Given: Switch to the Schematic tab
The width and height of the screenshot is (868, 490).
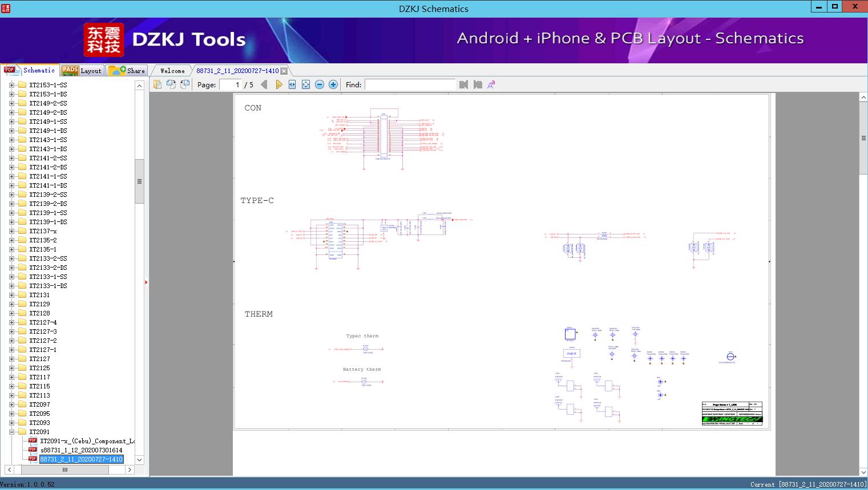Looking at the screenshot, I should tap(30, 70).
